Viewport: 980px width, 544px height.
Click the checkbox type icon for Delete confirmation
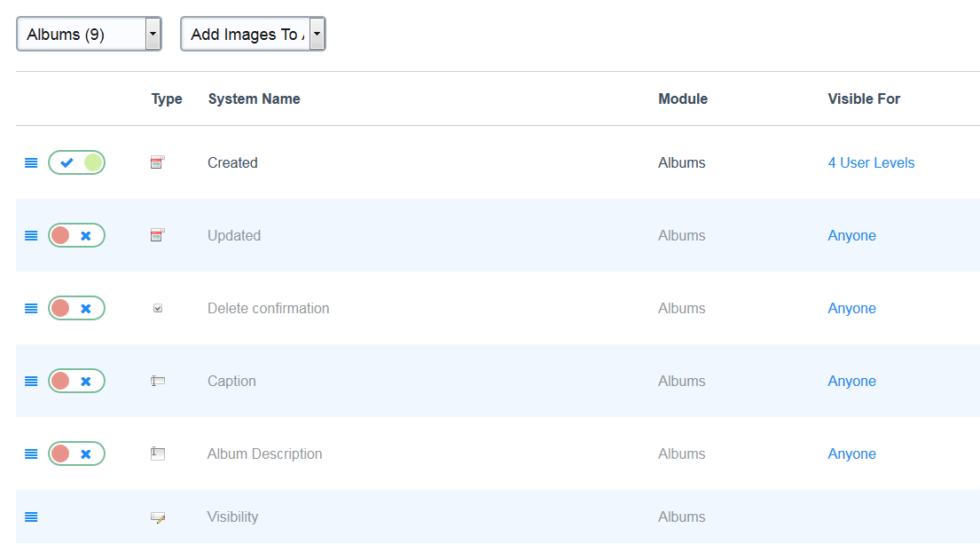[x=158, y=309]
